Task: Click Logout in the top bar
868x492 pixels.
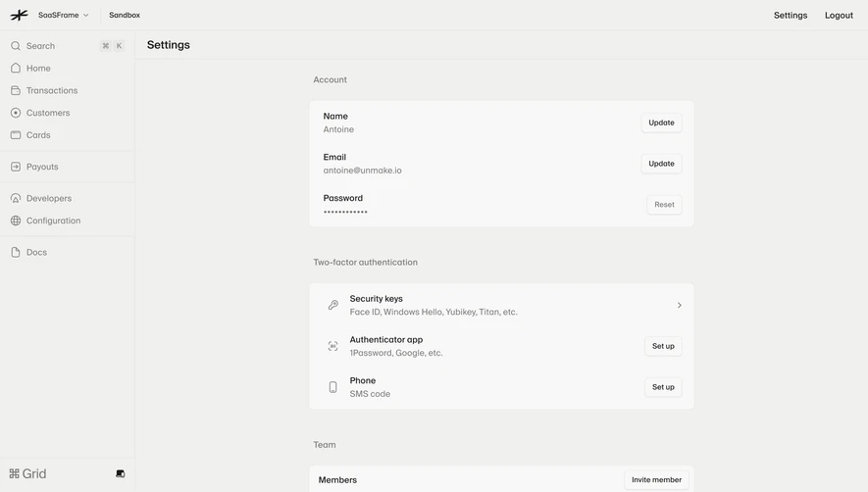Action: coord(839,15)
